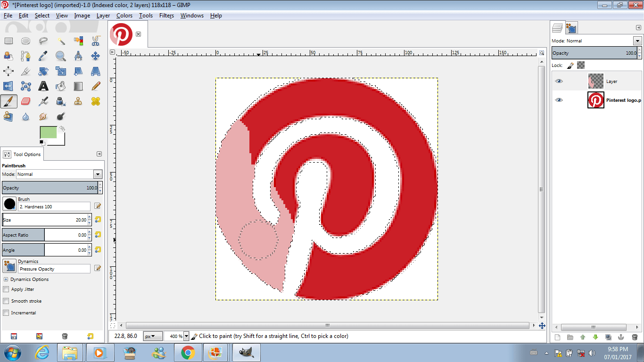Select the Flip tool
The image size is (644, 362).
point(8,86)
